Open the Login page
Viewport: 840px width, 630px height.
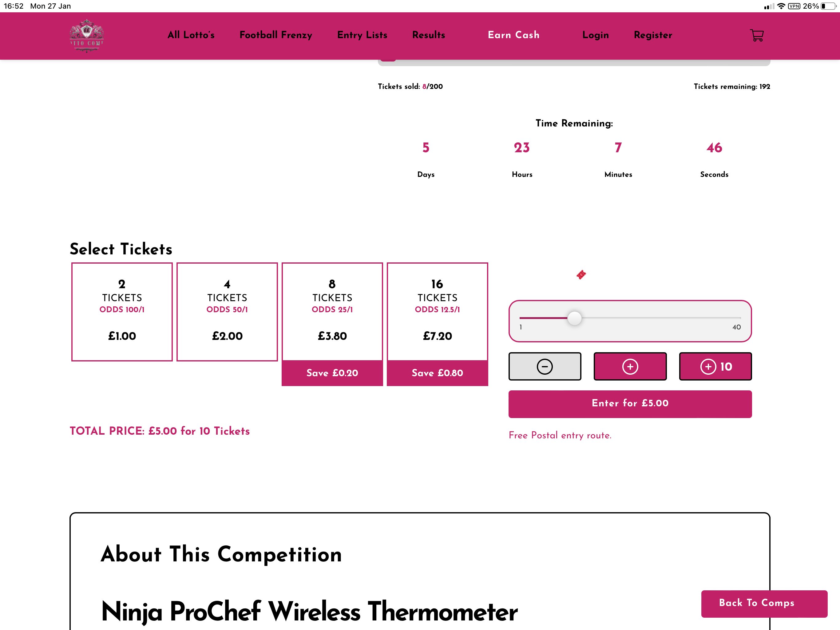[596, 35]
